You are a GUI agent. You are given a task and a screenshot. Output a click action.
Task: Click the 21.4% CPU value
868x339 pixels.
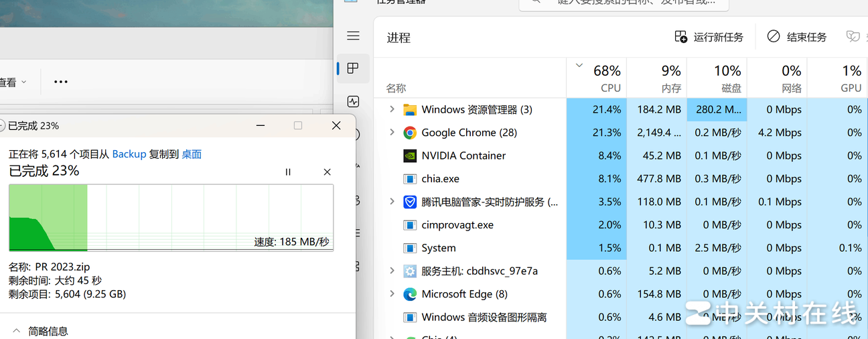click(607, 109)
